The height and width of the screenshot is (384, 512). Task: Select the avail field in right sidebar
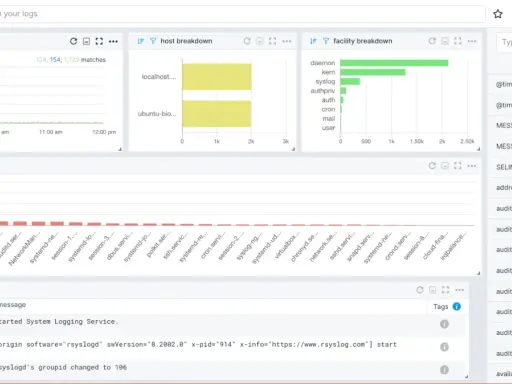pos(504,374)
